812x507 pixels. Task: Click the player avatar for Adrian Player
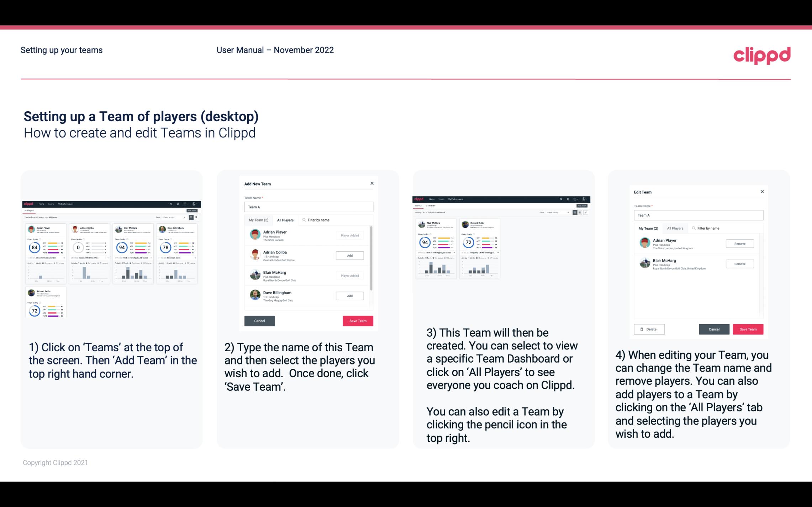(x=255, y=235)
